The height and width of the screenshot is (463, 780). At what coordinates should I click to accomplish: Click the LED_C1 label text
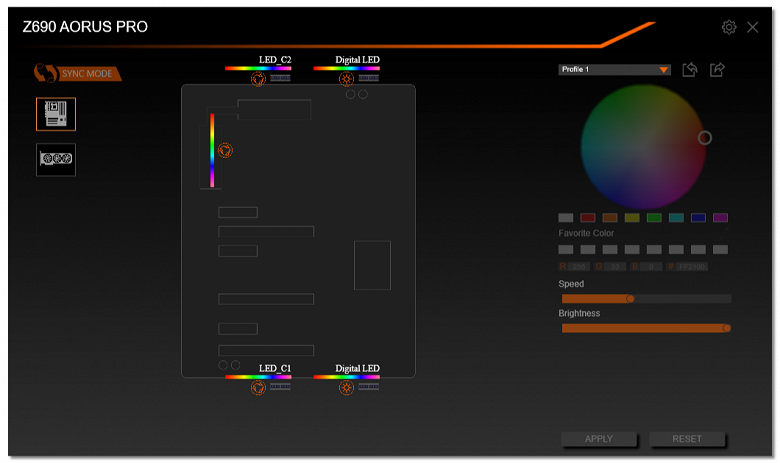[x=275, y=369]
